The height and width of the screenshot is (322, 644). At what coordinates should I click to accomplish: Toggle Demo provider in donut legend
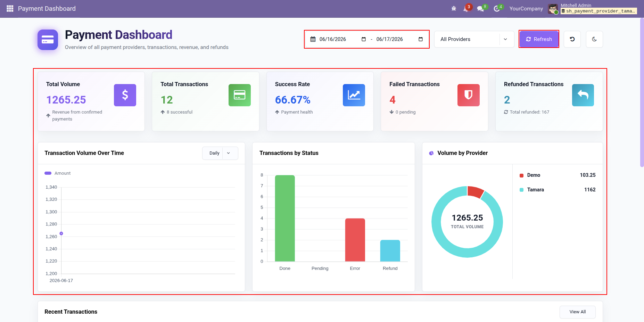click(x=530, y=175)
